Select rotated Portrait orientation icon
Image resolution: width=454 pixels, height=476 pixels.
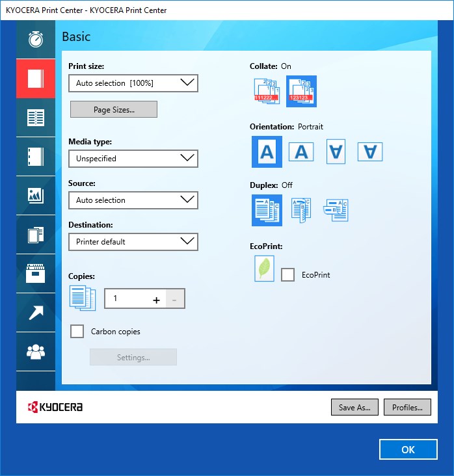336,152
